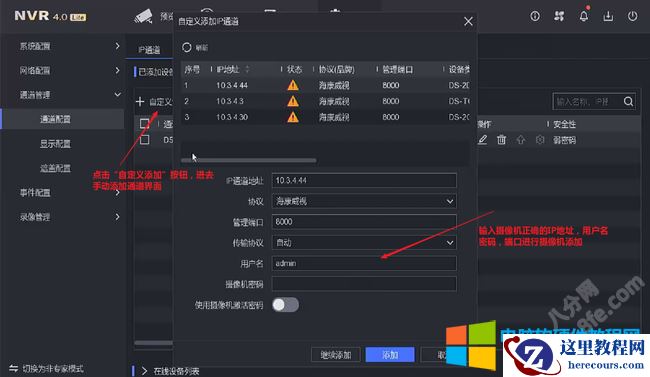650x377 pixels.
Task: Click the edit pencil icon in channel row
Action: point(482,140)
